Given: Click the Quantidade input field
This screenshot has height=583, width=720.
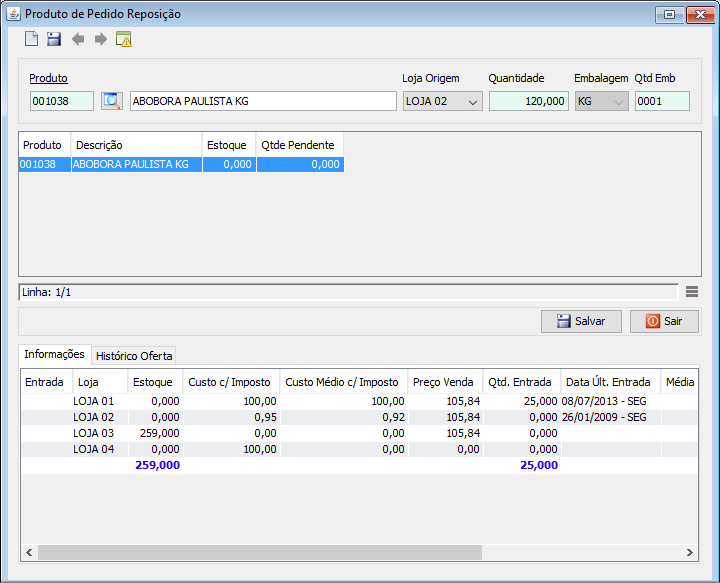Looking at the screenshot, I should click(x=528, y=101).
